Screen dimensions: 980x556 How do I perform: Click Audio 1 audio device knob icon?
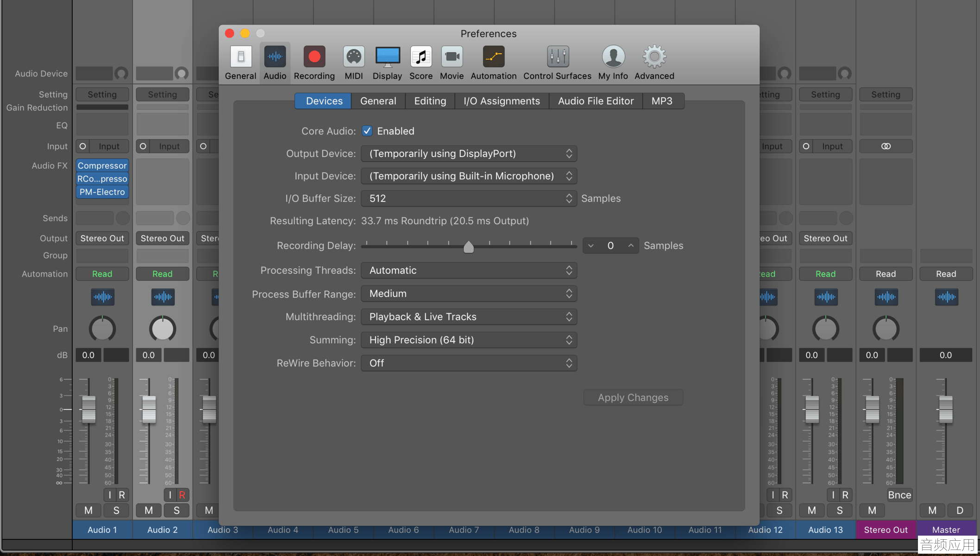(121, 73)
